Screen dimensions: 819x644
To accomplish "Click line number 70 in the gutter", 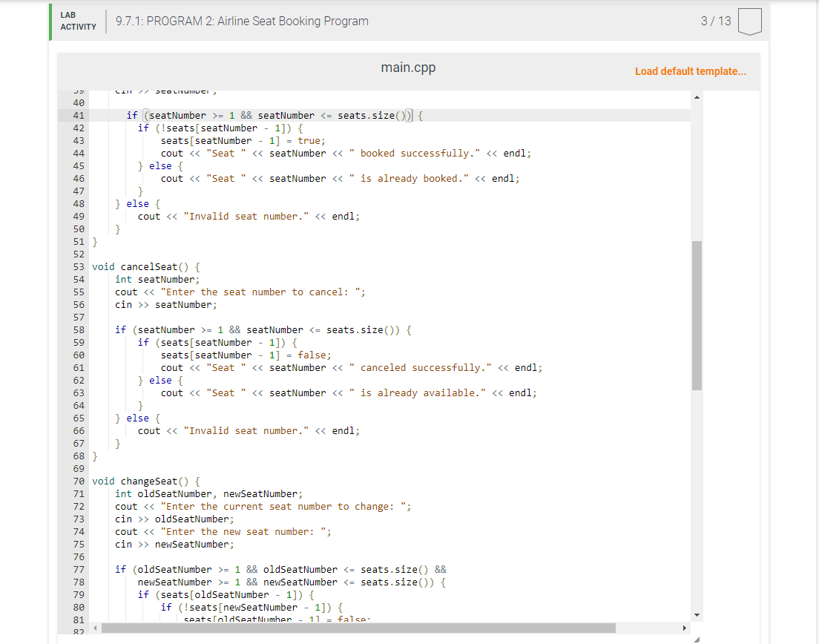I will click(79, 481).
